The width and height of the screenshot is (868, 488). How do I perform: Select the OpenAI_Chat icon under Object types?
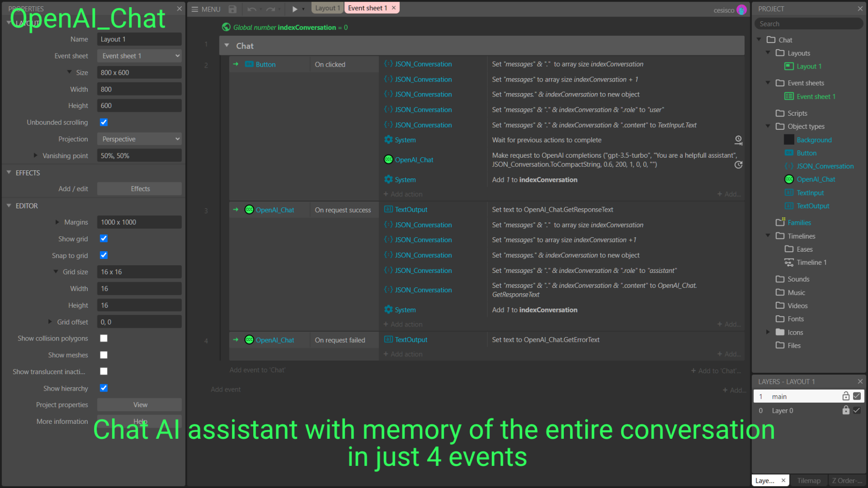pos(789,179)
